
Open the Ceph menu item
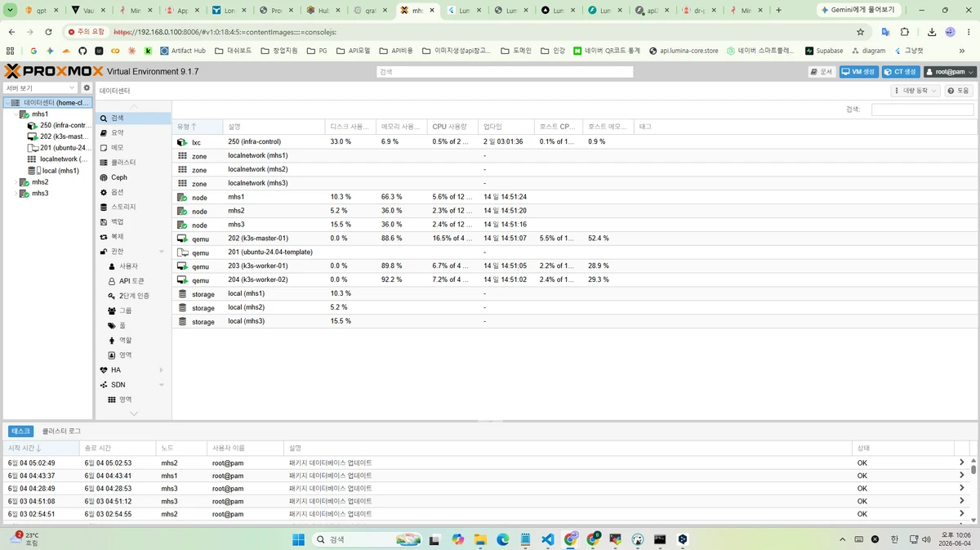(x=133, y=177)
